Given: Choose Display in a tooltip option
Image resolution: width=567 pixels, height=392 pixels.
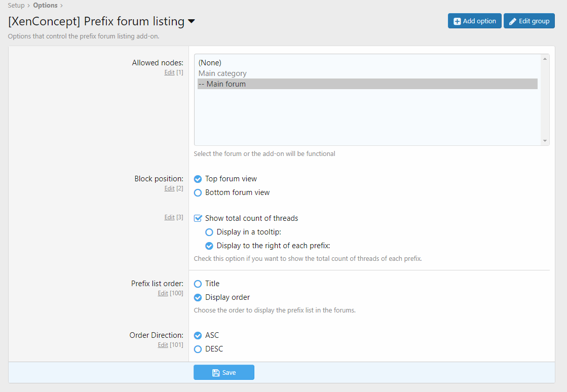Looking at the screenshot, I should click(209, 232).
